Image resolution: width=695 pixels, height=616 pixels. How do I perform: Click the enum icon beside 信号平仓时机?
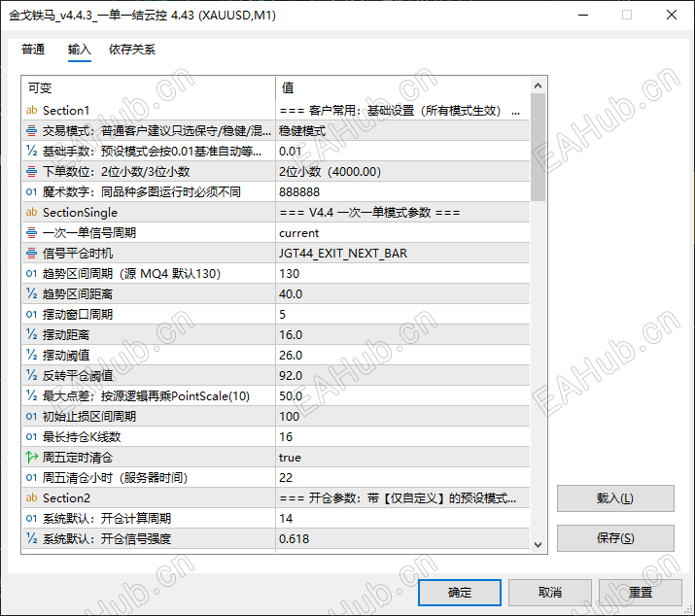[31, 253]
